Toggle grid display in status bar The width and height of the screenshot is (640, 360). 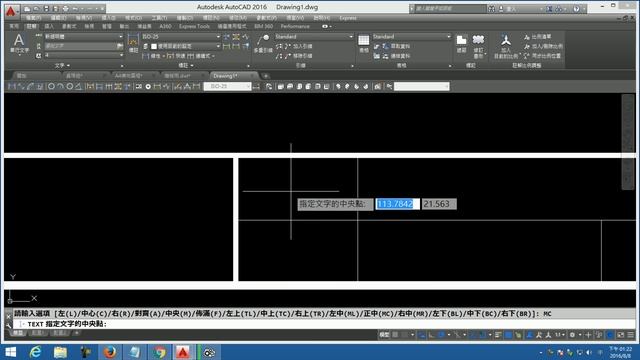click(x=395, y=335)
